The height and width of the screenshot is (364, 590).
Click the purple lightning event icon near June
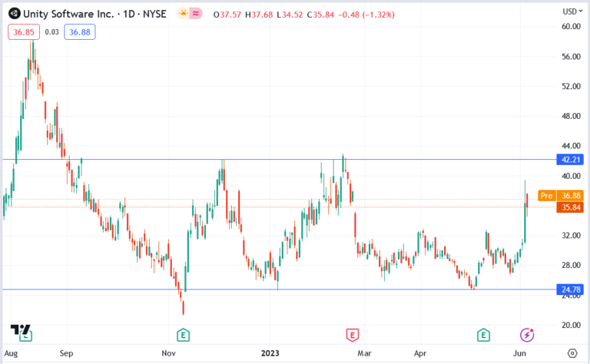coord(527,334)
